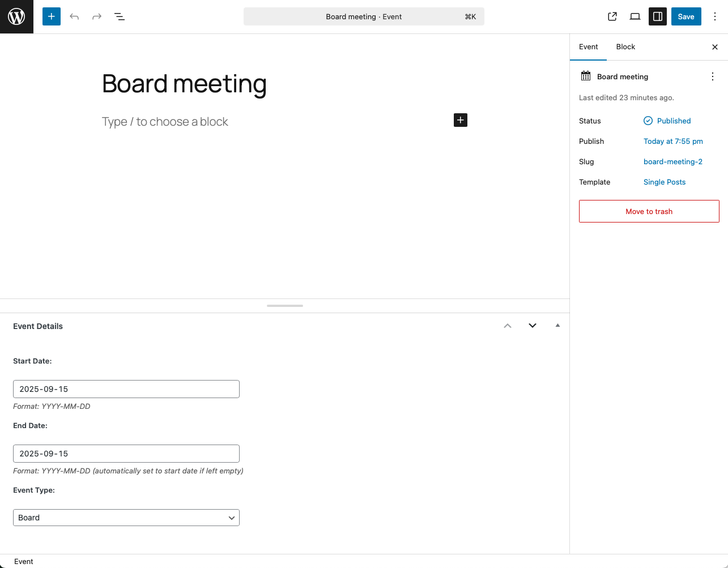Switch to the Block tab
This screenshot has height=568, width=728.
pyautogui.click(x=625, y=46)
